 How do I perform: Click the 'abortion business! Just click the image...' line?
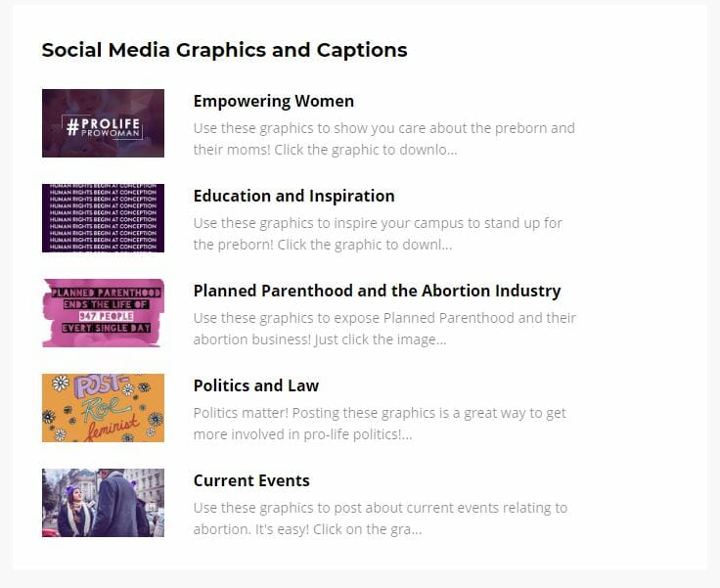[x=320, y=339]
